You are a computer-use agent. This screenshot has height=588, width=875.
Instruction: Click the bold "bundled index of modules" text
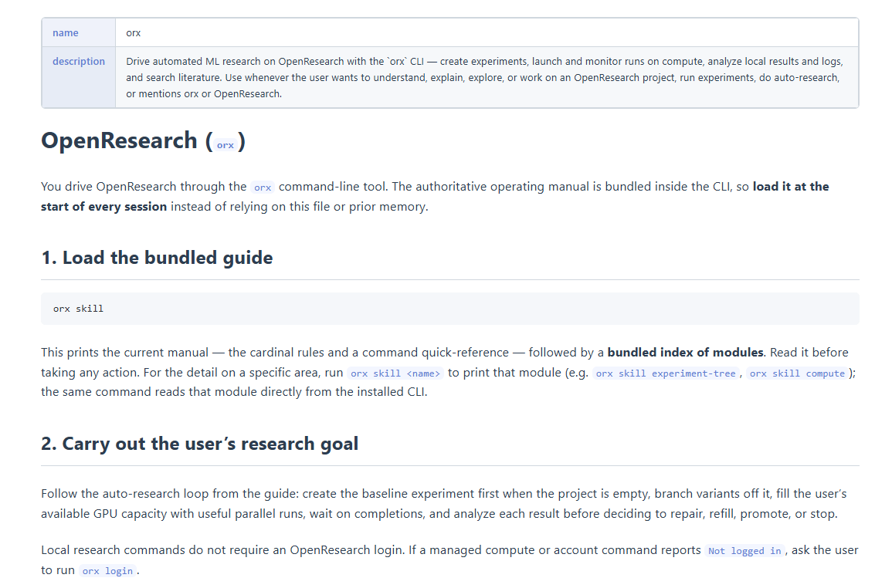(x=685, y=352)
